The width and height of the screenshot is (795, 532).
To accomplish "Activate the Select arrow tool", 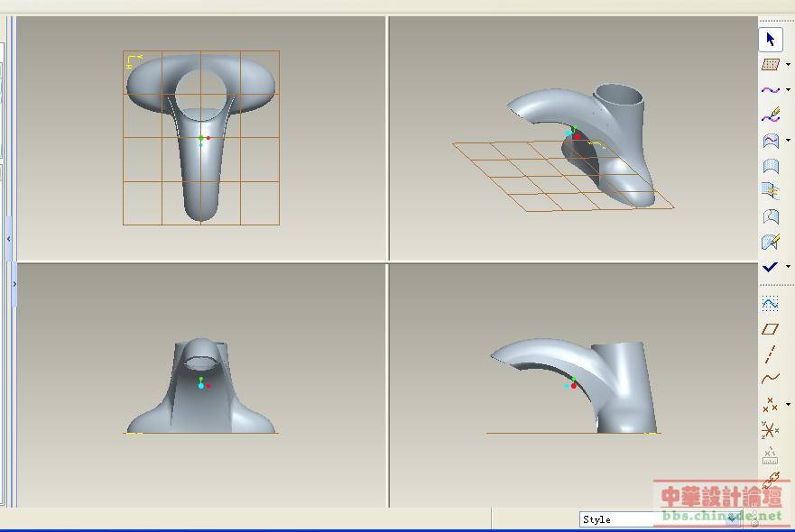I will point(770,40).
